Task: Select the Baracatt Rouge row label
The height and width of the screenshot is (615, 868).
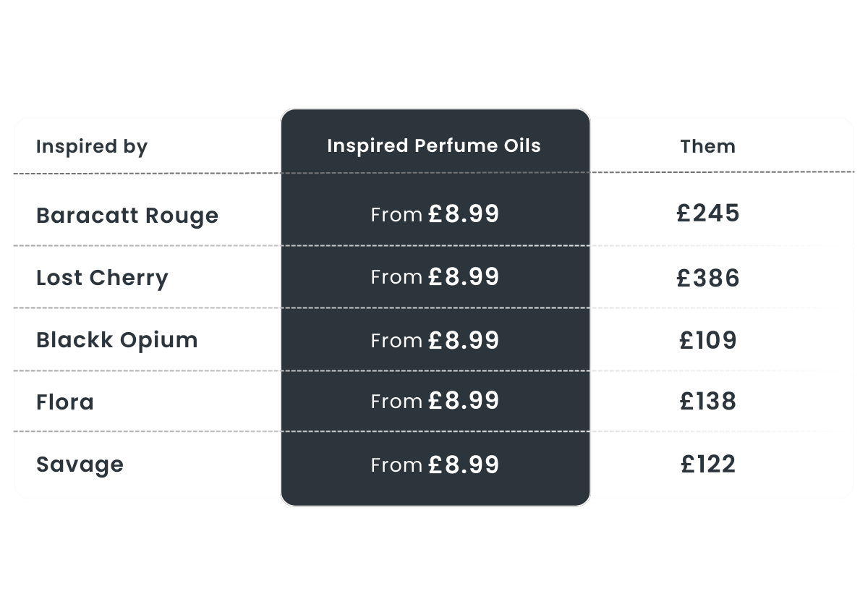Action: click(x=127, y=216)
